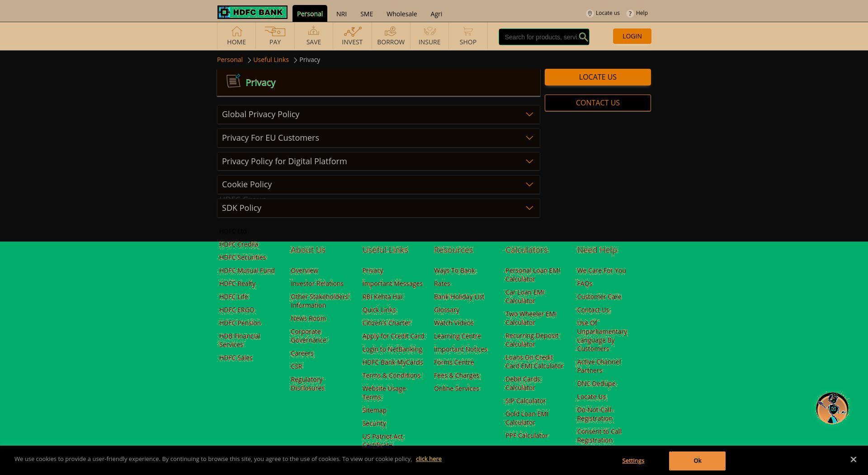Open PPF Calculator footer link
Screen dimensions: 868x475
[x=527, y=436]
